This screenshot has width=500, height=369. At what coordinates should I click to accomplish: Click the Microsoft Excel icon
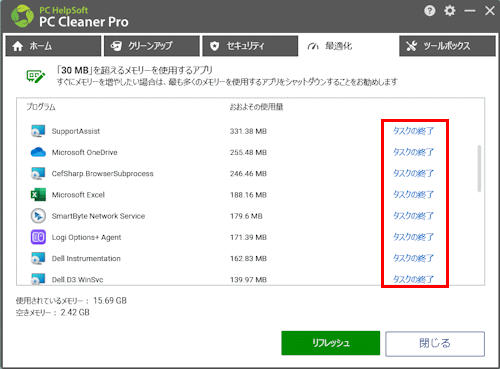point(38,195)
